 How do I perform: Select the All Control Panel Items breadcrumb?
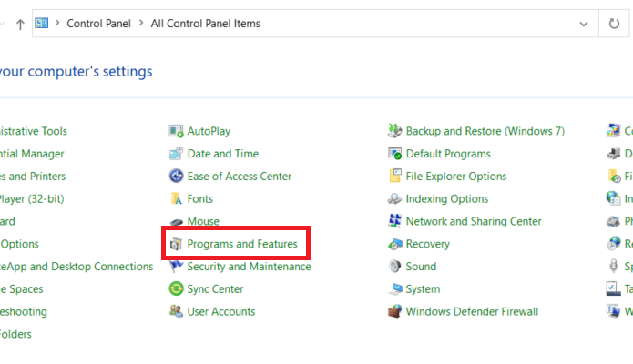[x=206, y=24]
